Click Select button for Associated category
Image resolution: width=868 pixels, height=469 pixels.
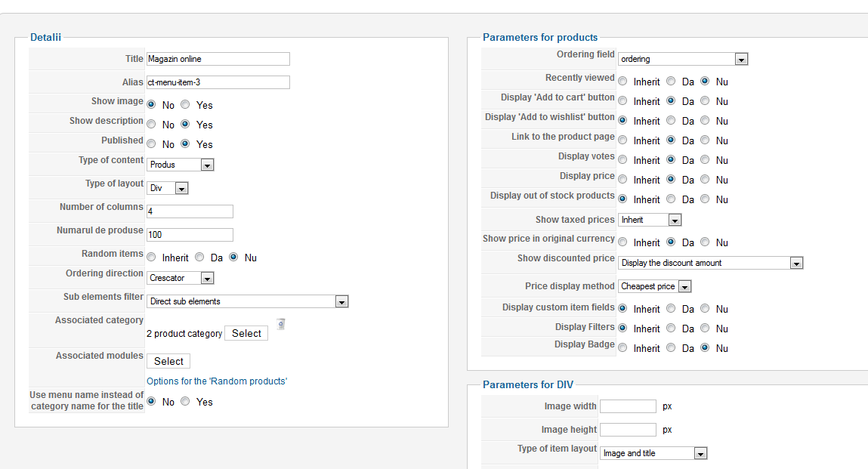click(246, 333)
